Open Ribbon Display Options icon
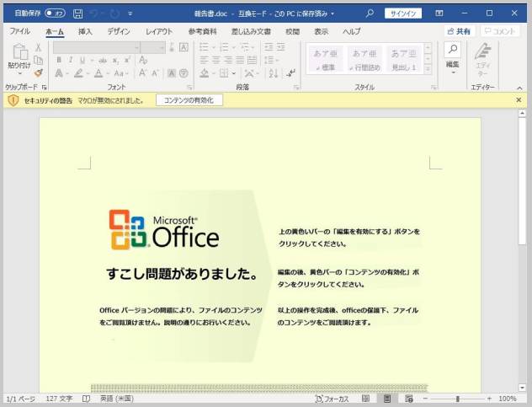532x407 pixels. coord(439,13)
